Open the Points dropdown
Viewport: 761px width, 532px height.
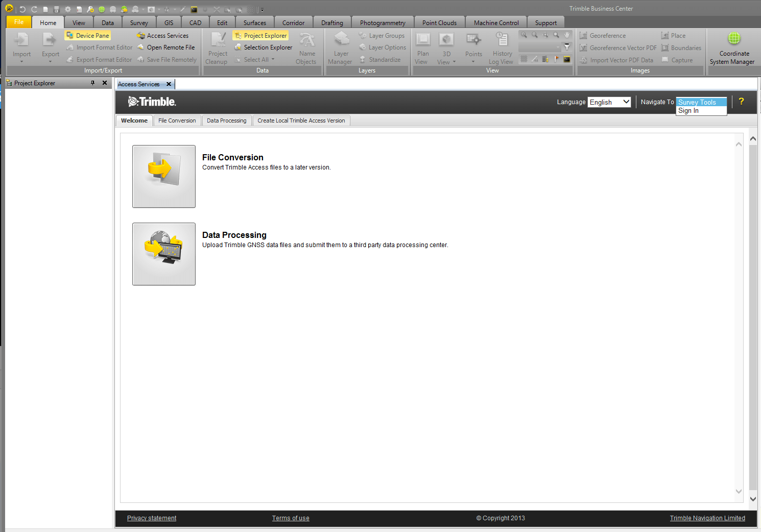473,62
